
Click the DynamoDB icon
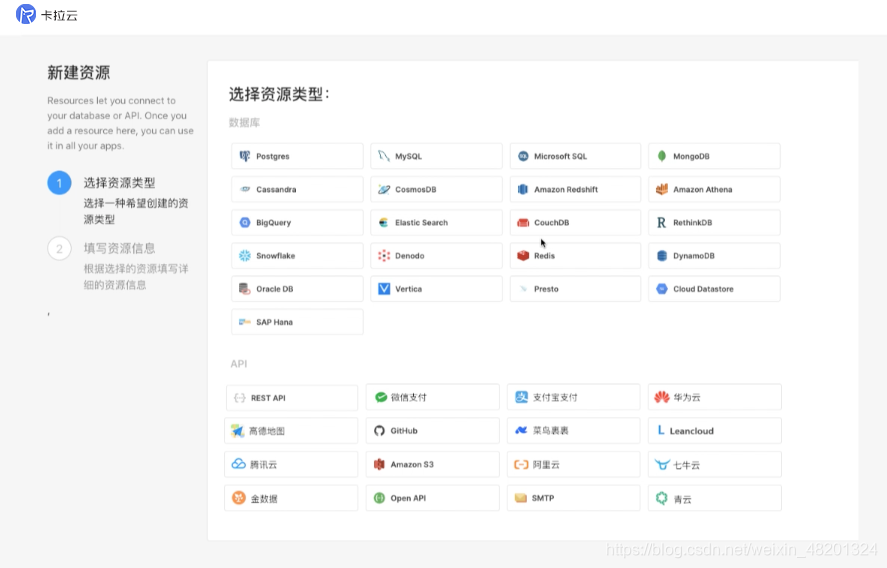tap(662, 256)
